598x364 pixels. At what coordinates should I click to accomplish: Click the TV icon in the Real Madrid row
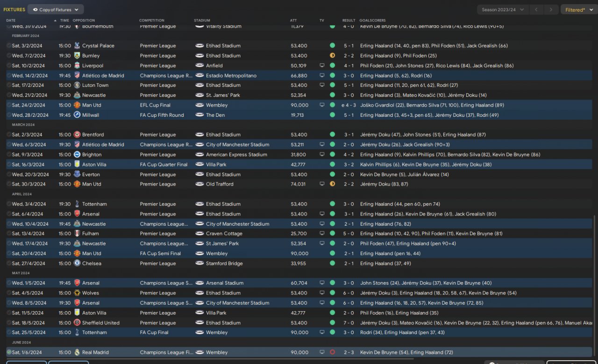click(322, 352)
